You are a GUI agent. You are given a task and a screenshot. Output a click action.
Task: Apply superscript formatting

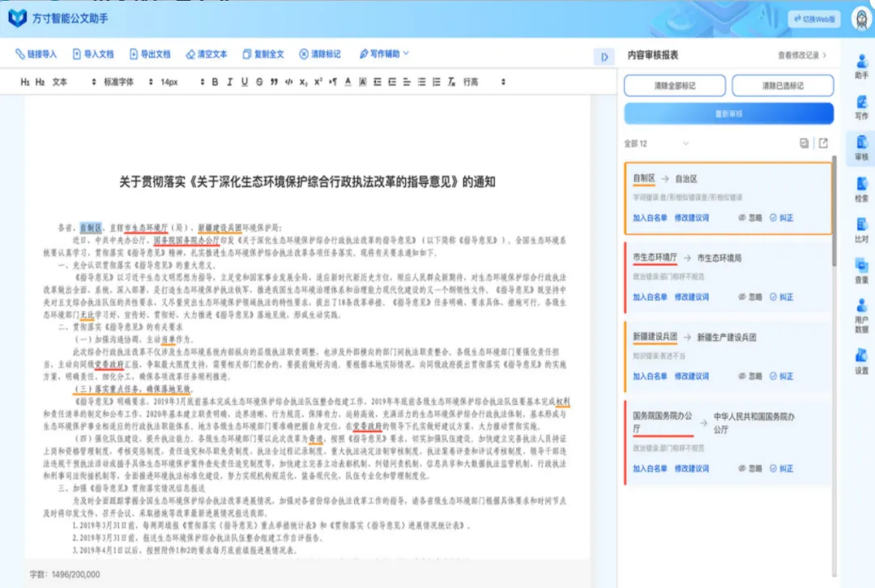pyautogui.click(x=318, y=82)
